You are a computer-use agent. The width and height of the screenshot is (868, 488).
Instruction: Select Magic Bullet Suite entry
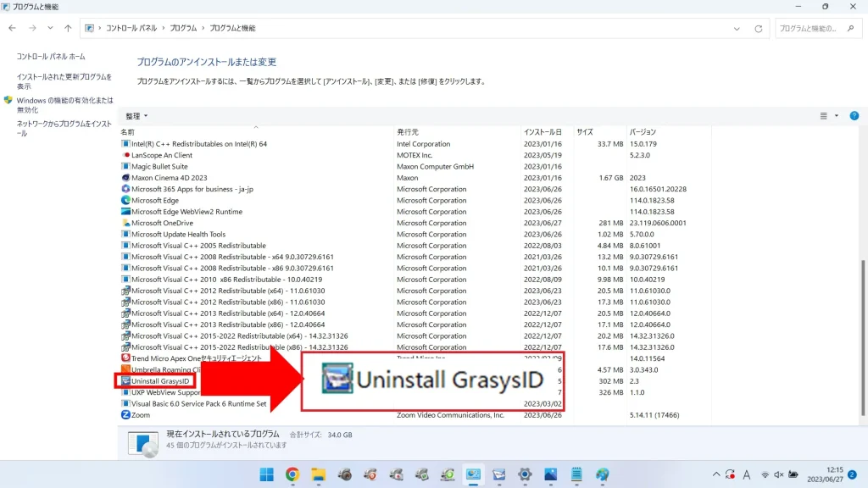[x=159, y=167]
